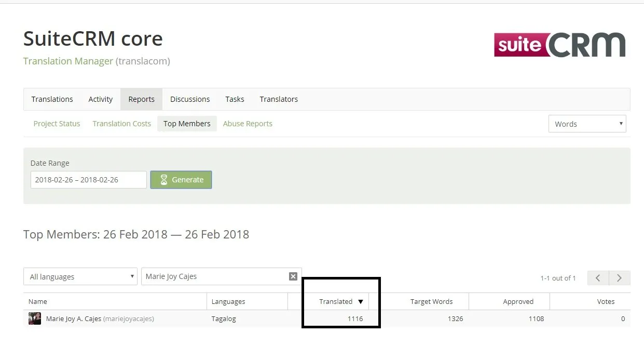The height and width of the screenshot is (346, 644).
Task: Click the hourglass icon on Generate
Action: click(164, 180)
